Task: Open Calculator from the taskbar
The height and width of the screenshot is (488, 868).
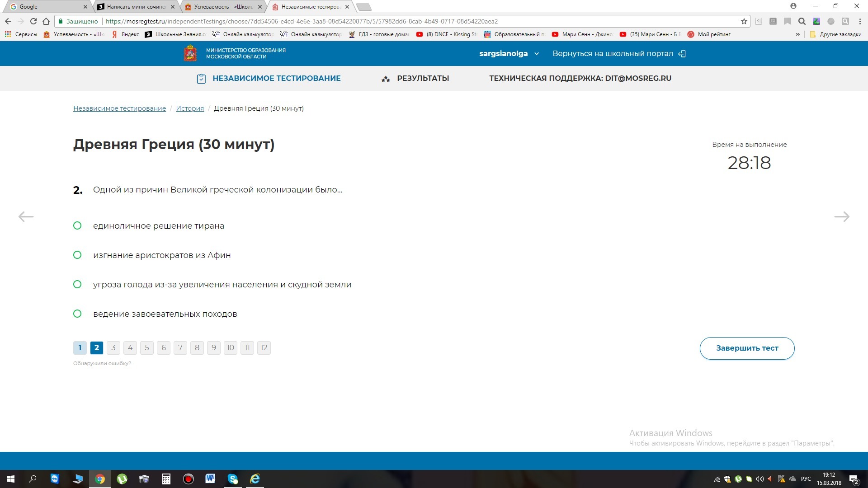Action: tap(166, 479)
